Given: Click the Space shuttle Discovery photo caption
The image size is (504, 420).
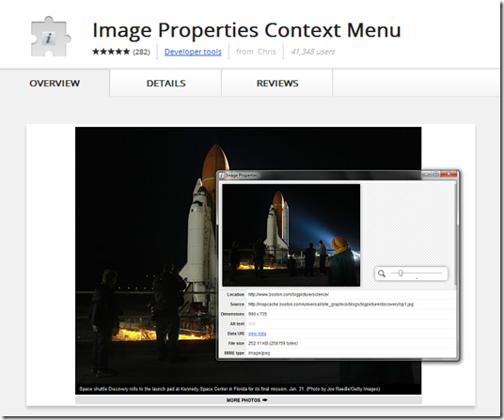Looking at the screenshot, I should coord(229,389).
